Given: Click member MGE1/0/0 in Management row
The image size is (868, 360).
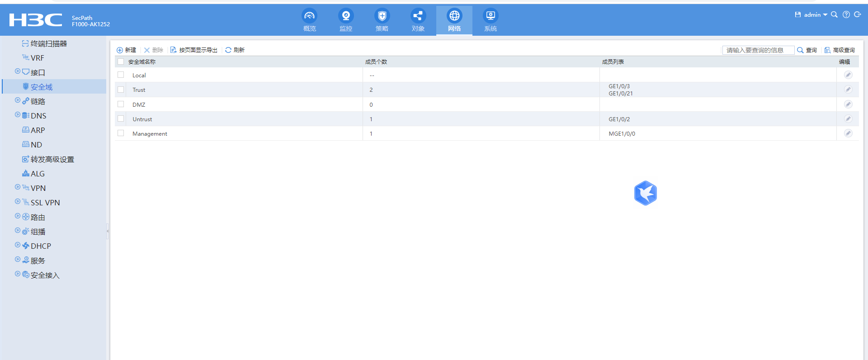Looking at the screenshot, I should click(x=622, y=134).
